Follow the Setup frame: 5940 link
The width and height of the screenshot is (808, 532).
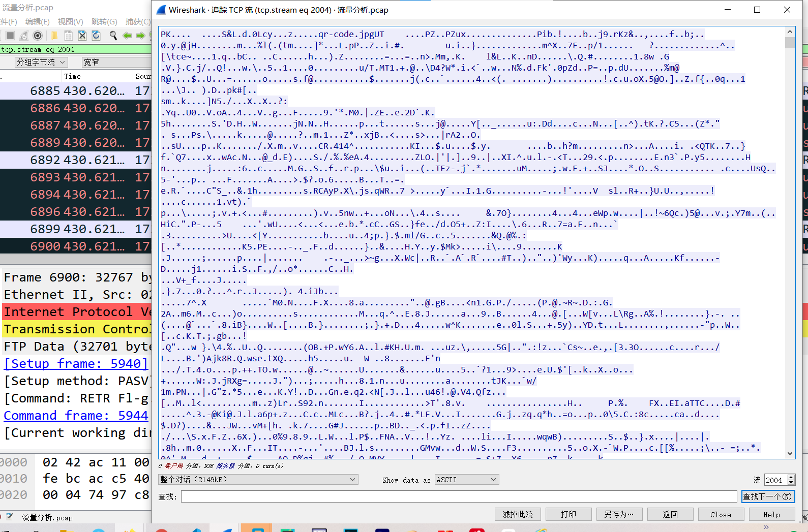click(x=76, y=364)
